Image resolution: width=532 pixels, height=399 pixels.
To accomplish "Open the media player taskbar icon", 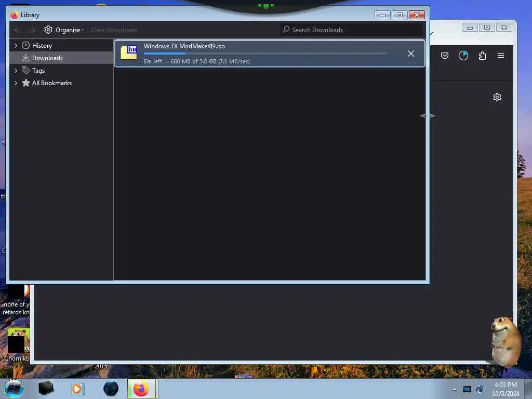I will tap(77, 389).
